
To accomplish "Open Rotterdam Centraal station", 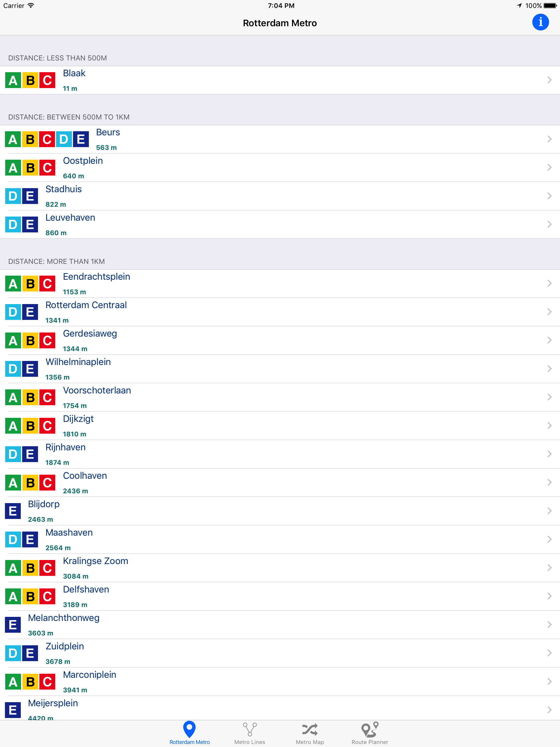I will point(280,312).
